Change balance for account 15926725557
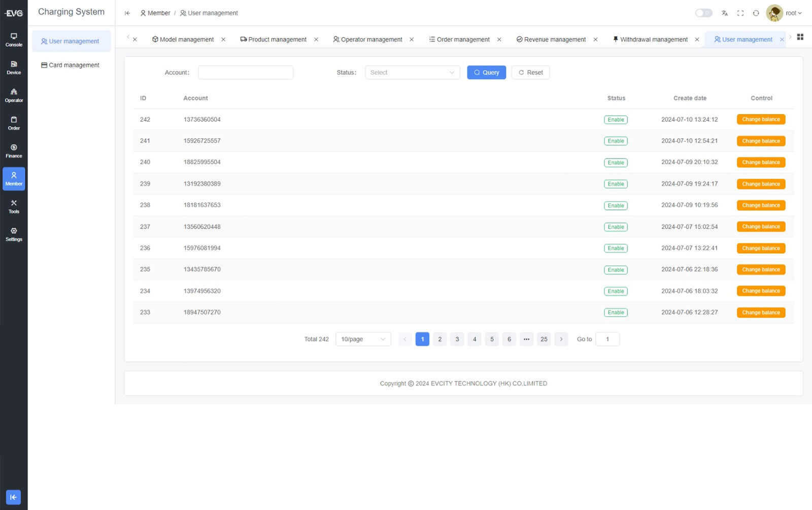The width and height of the screenshot is (812, 510). coord(761,141)
